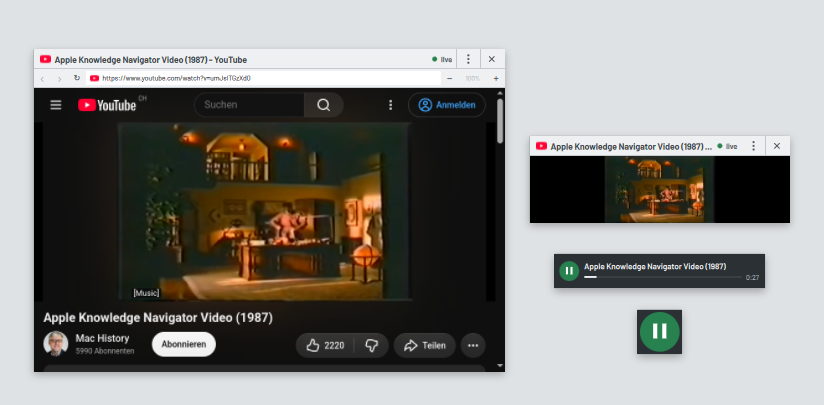Open YouTube settings three-dot menu
The image size is (824, 405).
click(390, 105)
